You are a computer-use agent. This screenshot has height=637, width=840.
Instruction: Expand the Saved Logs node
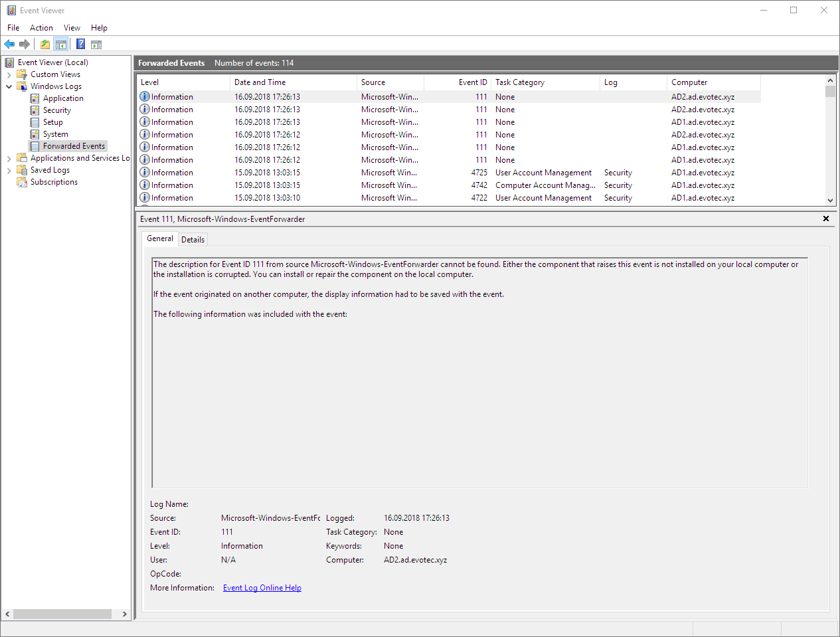(9, 171)
